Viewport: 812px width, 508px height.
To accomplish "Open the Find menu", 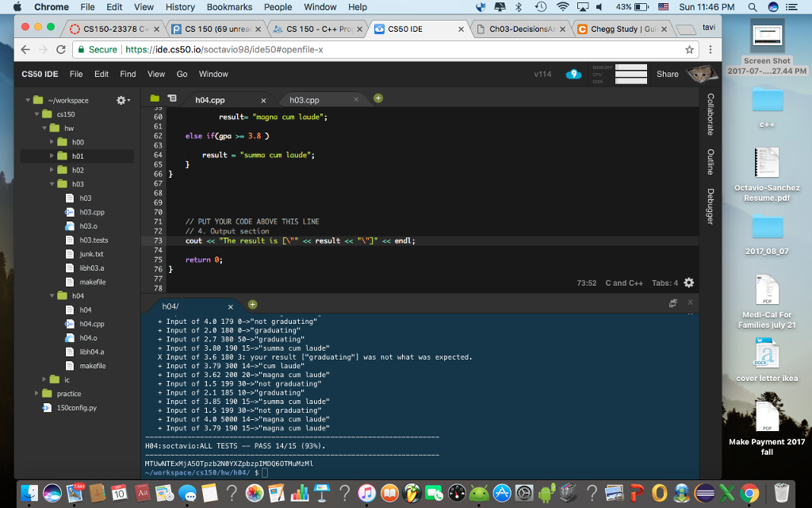I will (x=128, y=74).
